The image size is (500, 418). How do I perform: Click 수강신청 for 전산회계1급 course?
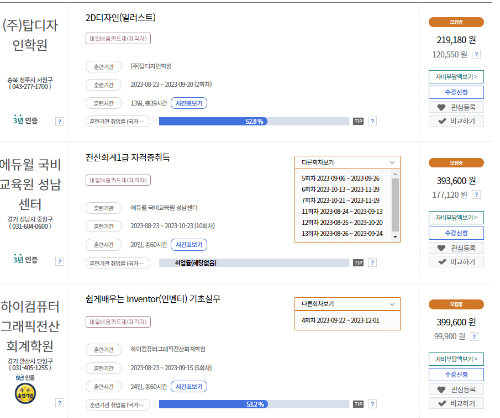coord(456,233)
